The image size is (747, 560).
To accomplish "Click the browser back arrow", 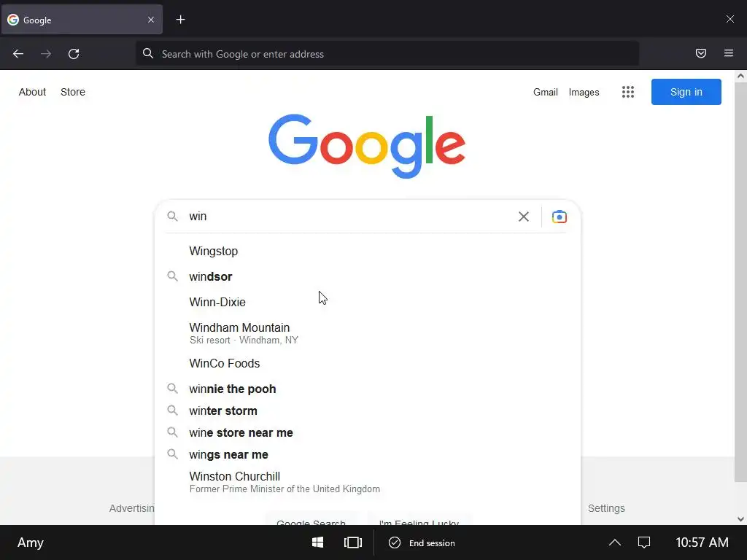I will tap(18, 54).
